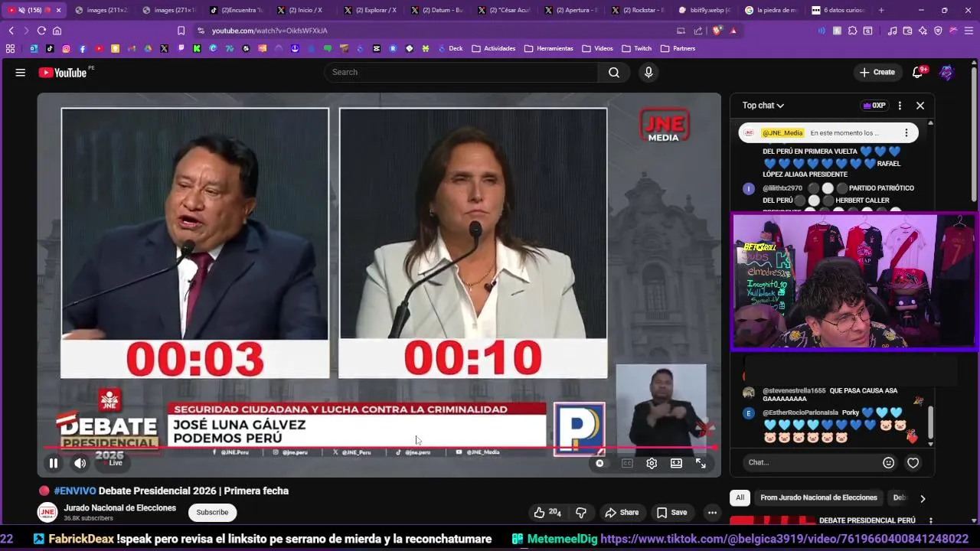Switch to the '6 datos curiosos' tab
Image resolution: width=980 pixels, height=551 pixels.
[x=838, y=10]
